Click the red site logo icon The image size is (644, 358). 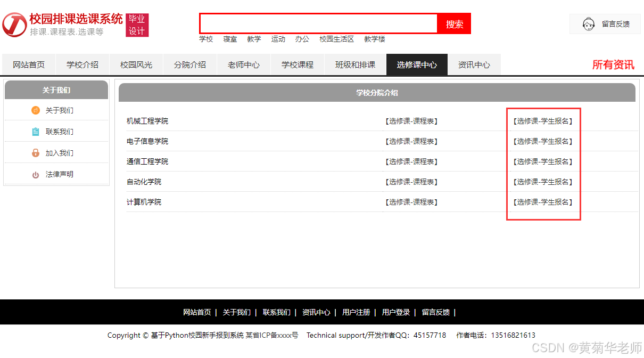click(x=14, y=25)
